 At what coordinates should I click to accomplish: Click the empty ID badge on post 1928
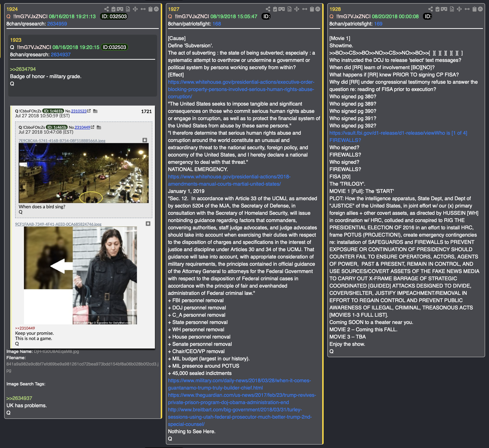(x=428, y=17)
